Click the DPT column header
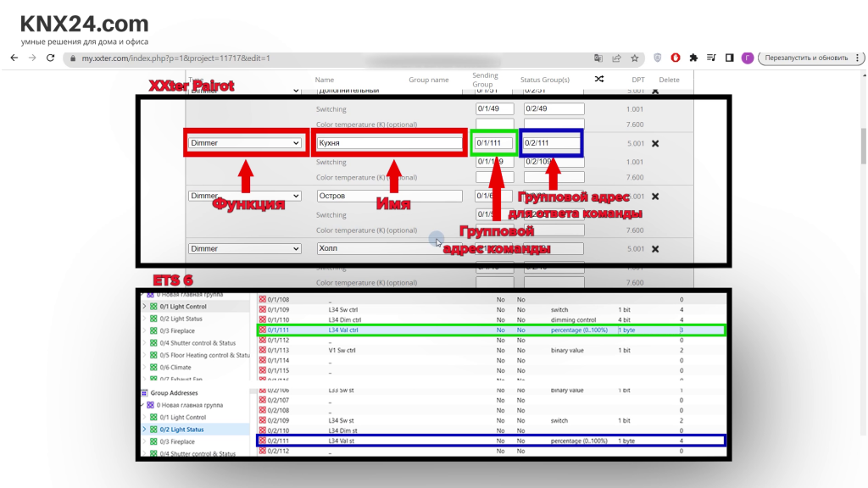 638,80
